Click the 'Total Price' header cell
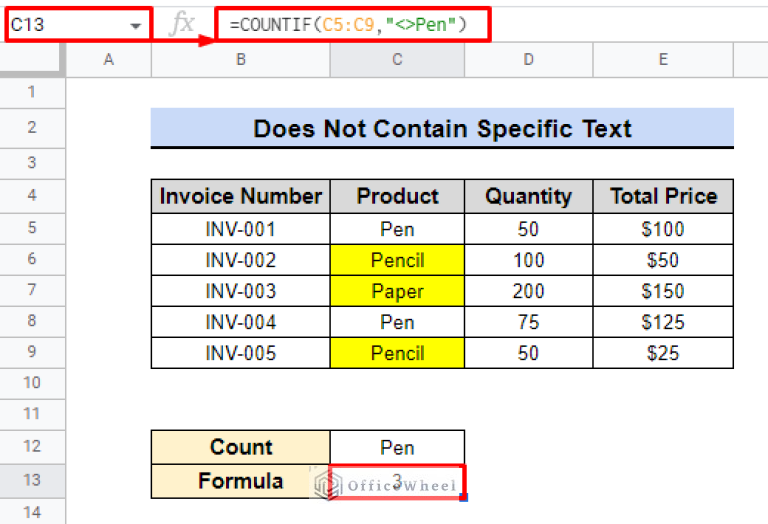Viewport: 768px width, 524px height. pyautogui.click(x=663, y=196)
